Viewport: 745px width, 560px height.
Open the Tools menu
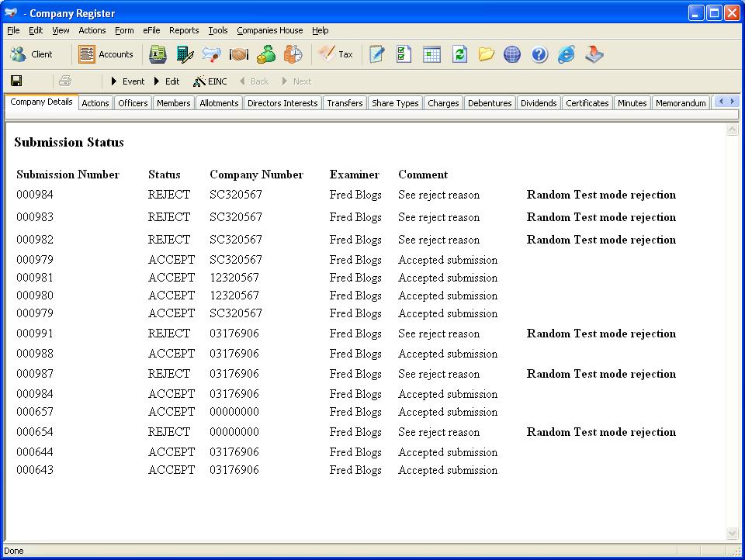pyautogui.click(x=218, y=30)
